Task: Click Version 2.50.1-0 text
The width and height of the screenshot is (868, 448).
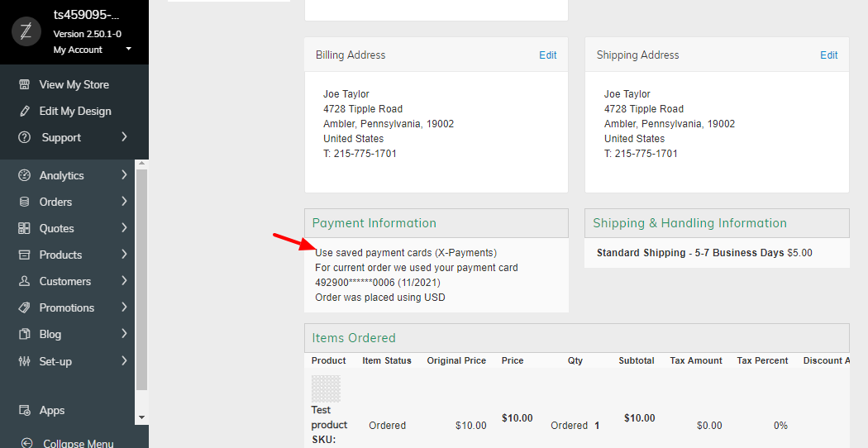Action: click(87, 34)
